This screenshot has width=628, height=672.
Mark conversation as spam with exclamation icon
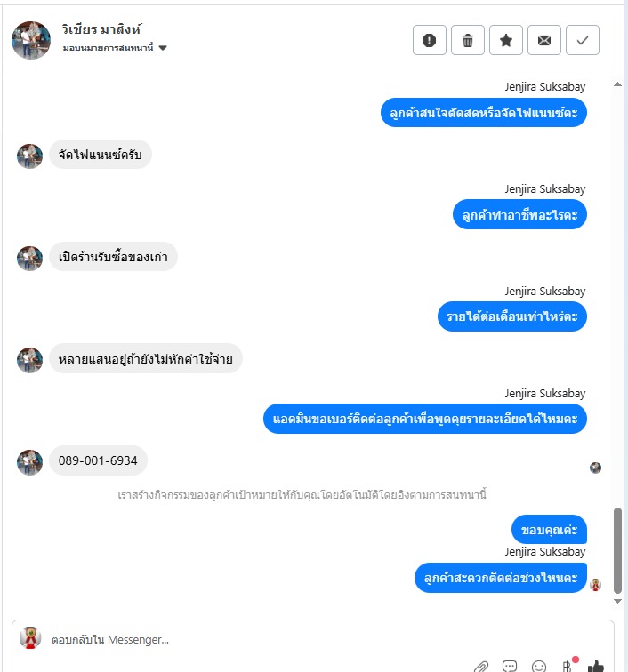tap(430, 40)
